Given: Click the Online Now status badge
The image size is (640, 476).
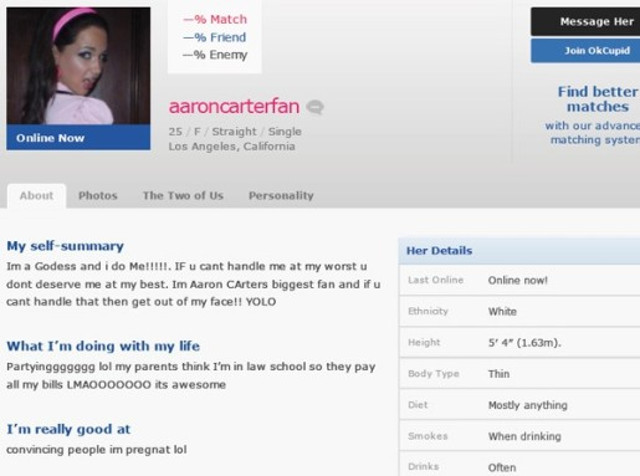Looking at the screenshot, I should pos(50,138).
